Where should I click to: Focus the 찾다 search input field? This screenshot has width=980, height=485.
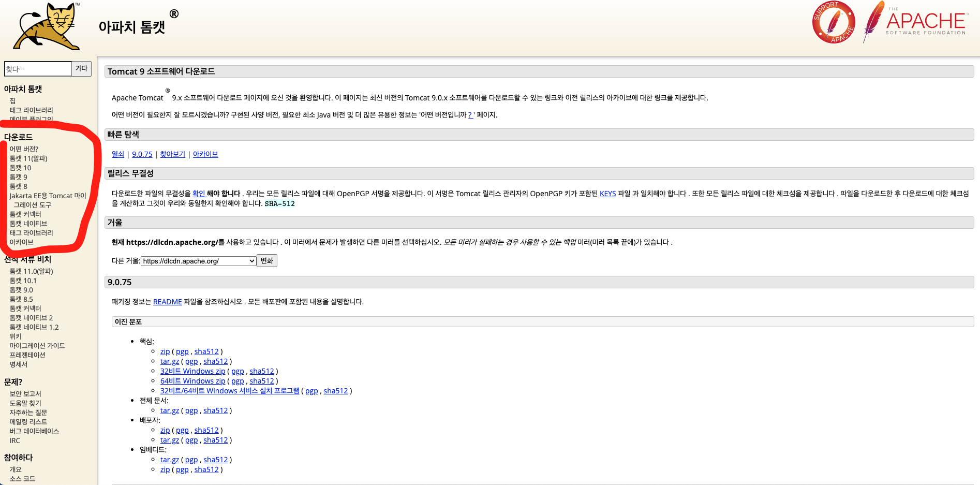coord(38,68)
